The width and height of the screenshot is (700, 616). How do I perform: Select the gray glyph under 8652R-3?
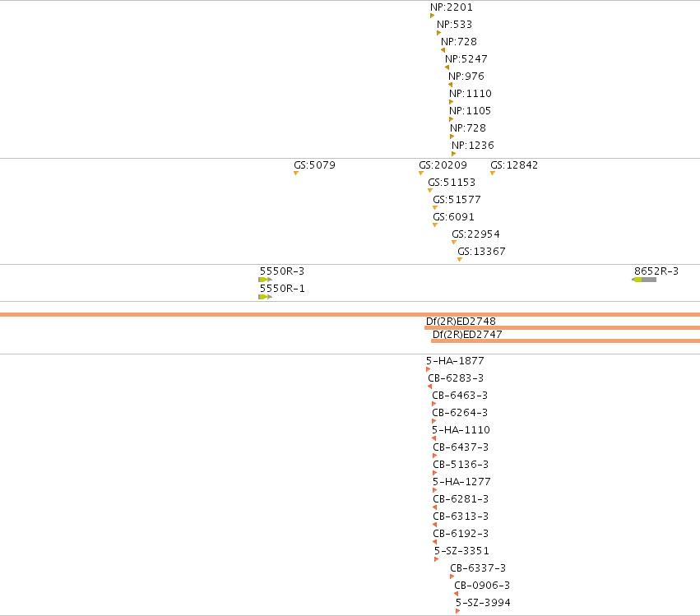pyautogui.click(x=644, y=280)
